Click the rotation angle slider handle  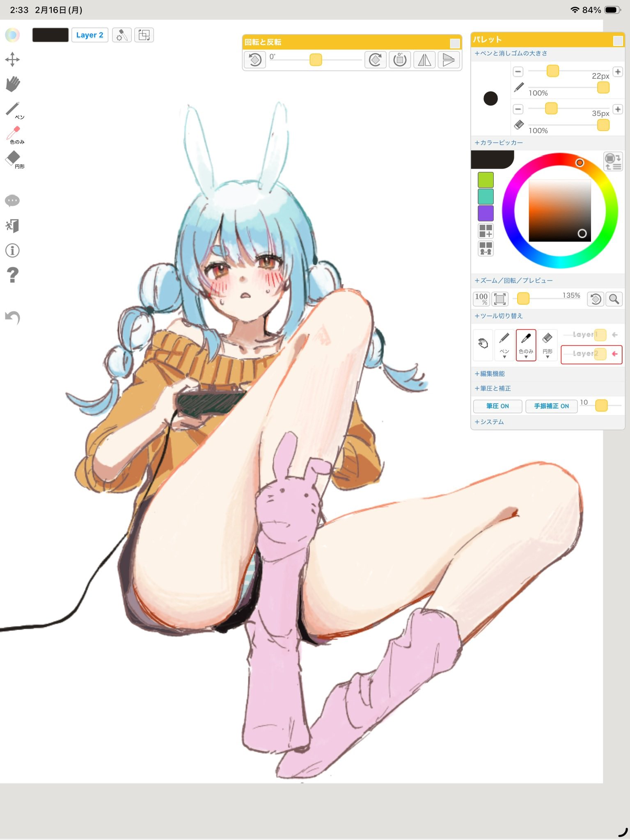[316, 60]
